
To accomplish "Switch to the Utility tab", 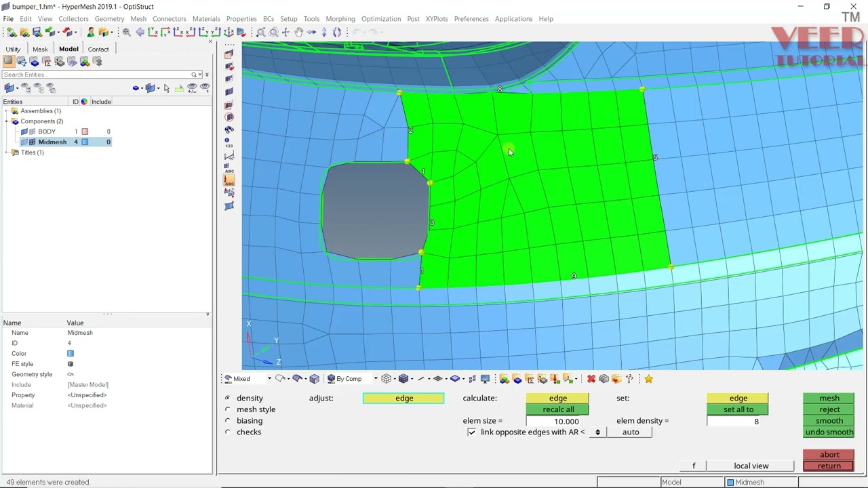I will point(13,49).
